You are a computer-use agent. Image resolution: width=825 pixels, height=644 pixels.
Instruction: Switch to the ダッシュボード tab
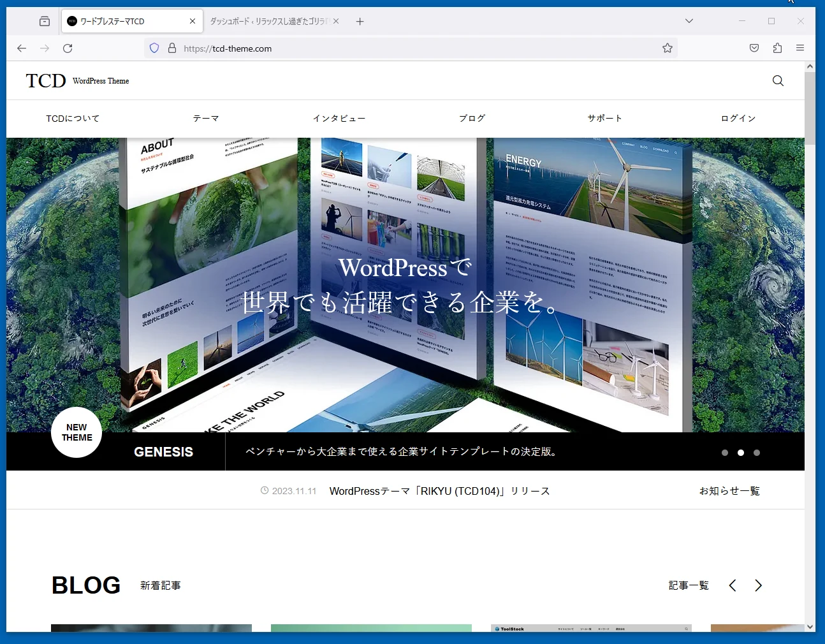click(268, 22)
